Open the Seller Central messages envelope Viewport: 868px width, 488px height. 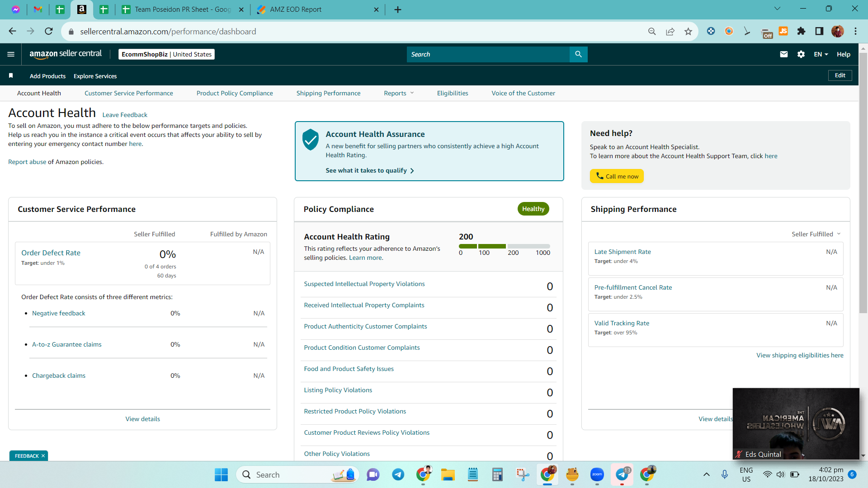point(784,54)
